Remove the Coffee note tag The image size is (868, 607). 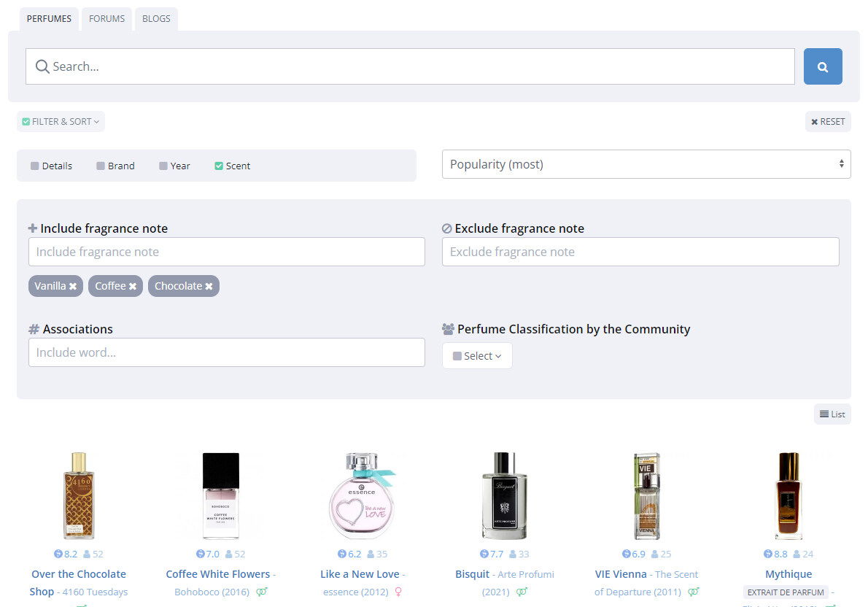(x=133, y=286)
